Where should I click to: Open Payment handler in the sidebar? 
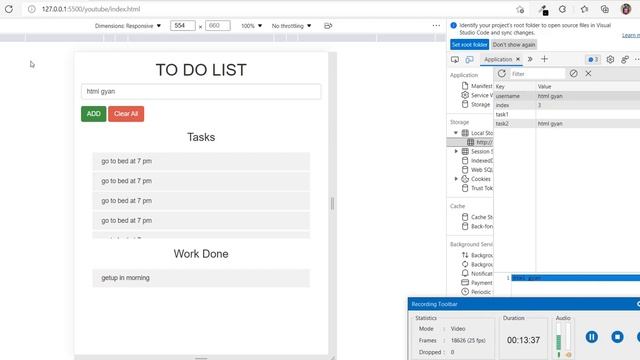click(x=477, y=282)
